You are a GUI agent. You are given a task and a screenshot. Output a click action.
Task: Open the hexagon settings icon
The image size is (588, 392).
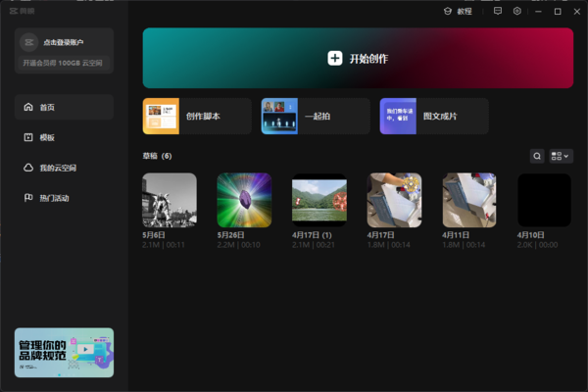[x=516, y=11]
